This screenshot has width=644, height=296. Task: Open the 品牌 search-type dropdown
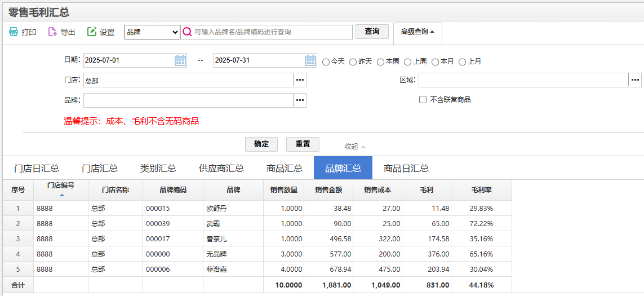152,32
